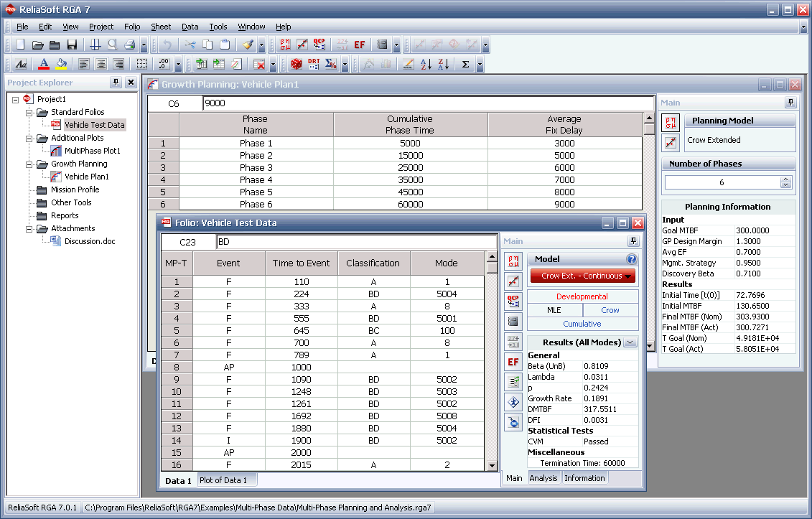This screenshot has width=812, height=519.
Task: Click Calculate icon in the Growth Planning panel
Action: point(671,123)
